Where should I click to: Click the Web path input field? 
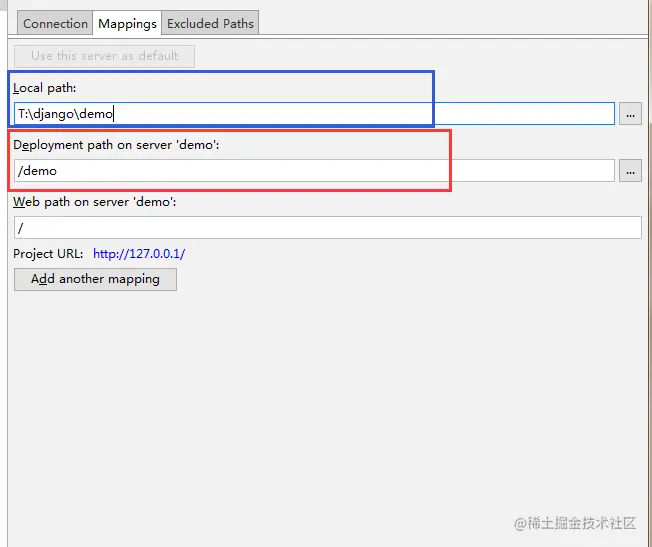coord(328,228)
